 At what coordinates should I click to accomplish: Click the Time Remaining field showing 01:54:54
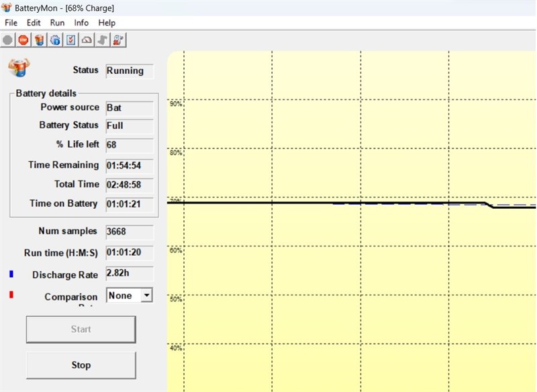click(130, 166)
